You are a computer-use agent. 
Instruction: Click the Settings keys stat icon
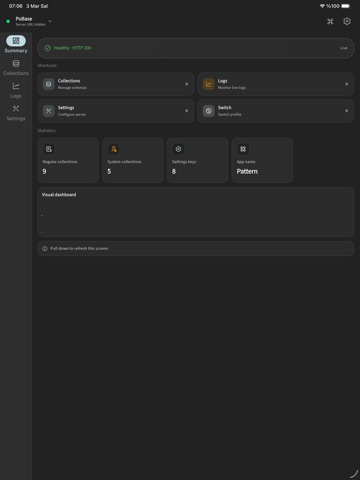pos(178,149)
